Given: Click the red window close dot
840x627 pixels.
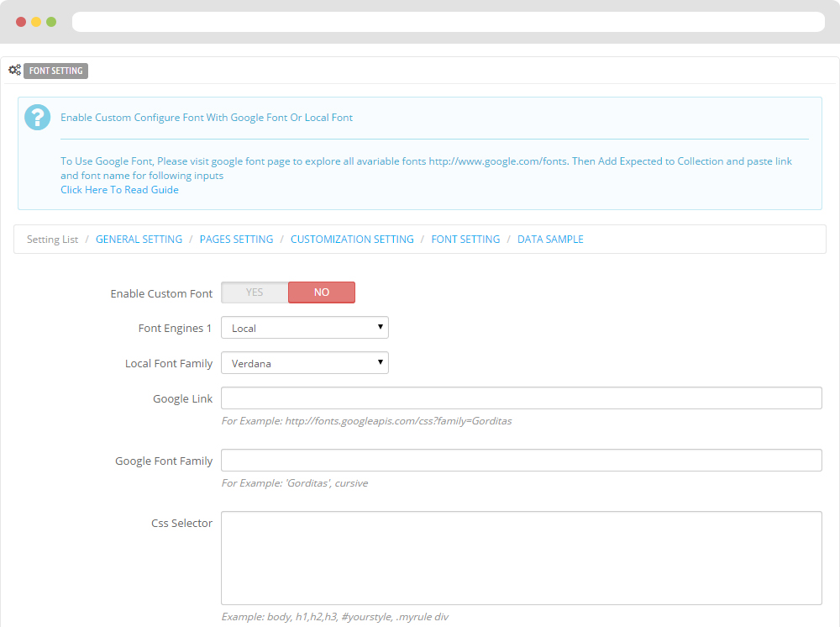Looking at the screenshot, I should [x=21, y=22].
